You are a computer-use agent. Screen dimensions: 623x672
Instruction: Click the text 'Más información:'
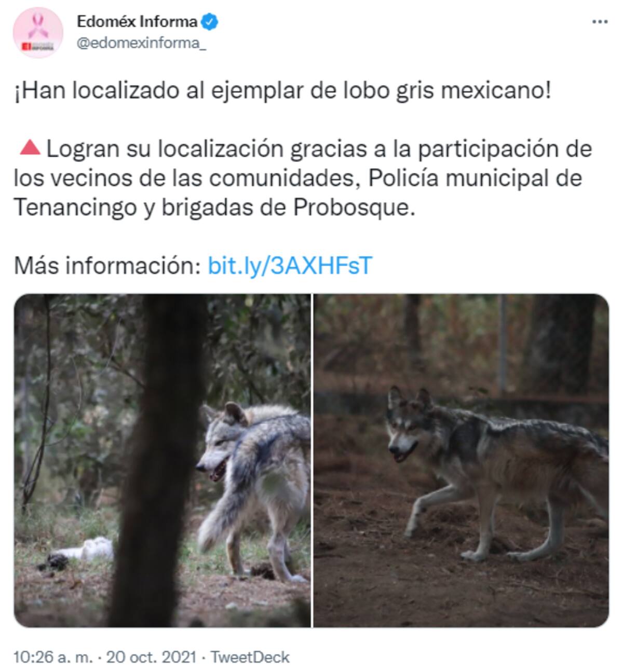click(x=107, y=266)
